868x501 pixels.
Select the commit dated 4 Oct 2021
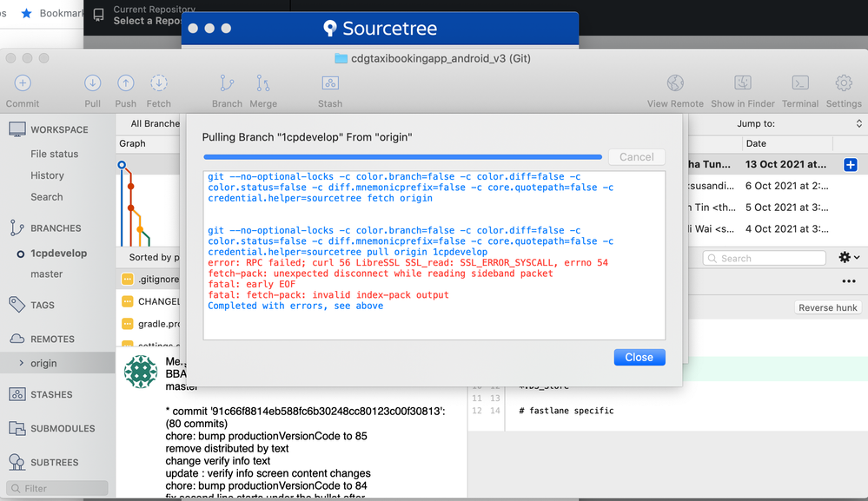[x=778, y=229]
